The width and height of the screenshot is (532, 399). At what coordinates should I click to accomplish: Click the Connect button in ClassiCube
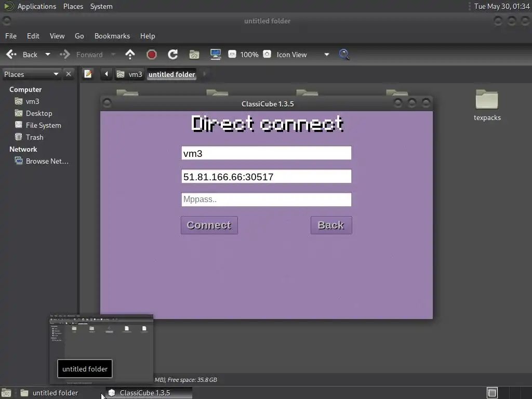pyautogui.click(x=209, y=225)
